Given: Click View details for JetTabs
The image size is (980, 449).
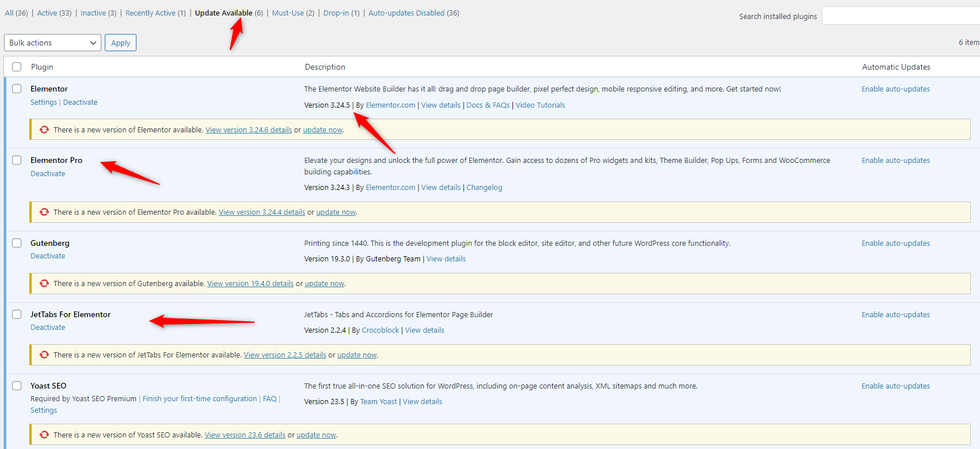Looking at the screenshot, I should [x=424, y=330].
